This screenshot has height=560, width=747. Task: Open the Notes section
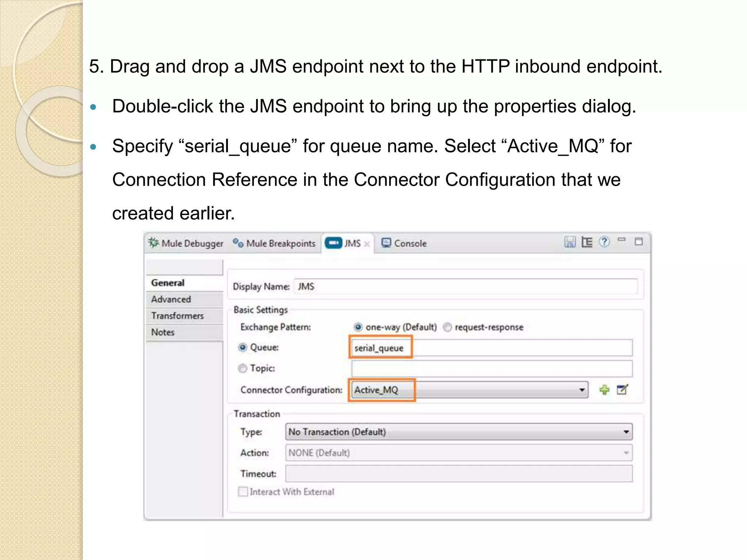tap(184, 332)
